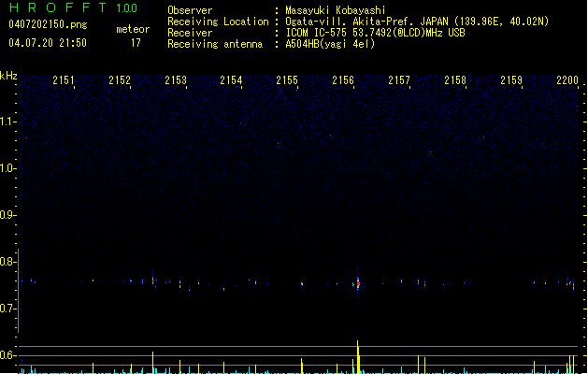The image size is (588, 374).
Task: Click the 1.0 kHz frequency tick label
Action: tap(7, 168)
